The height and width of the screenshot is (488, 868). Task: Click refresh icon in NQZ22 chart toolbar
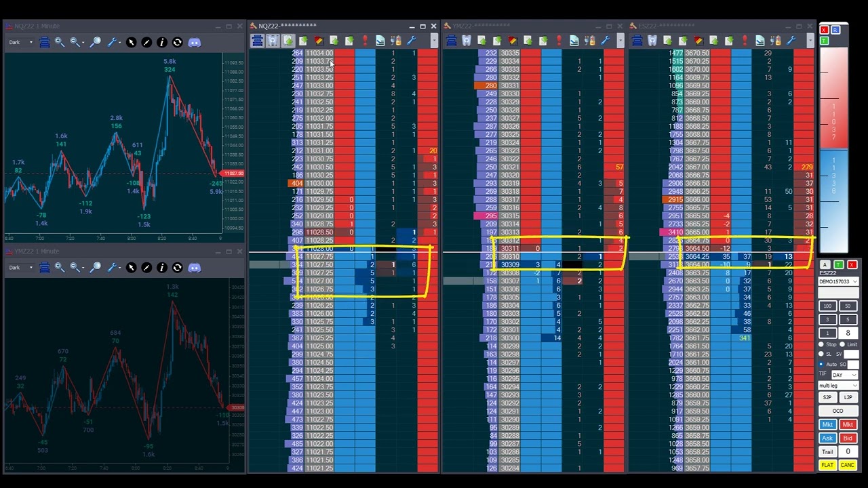click(x=178, y=42)
